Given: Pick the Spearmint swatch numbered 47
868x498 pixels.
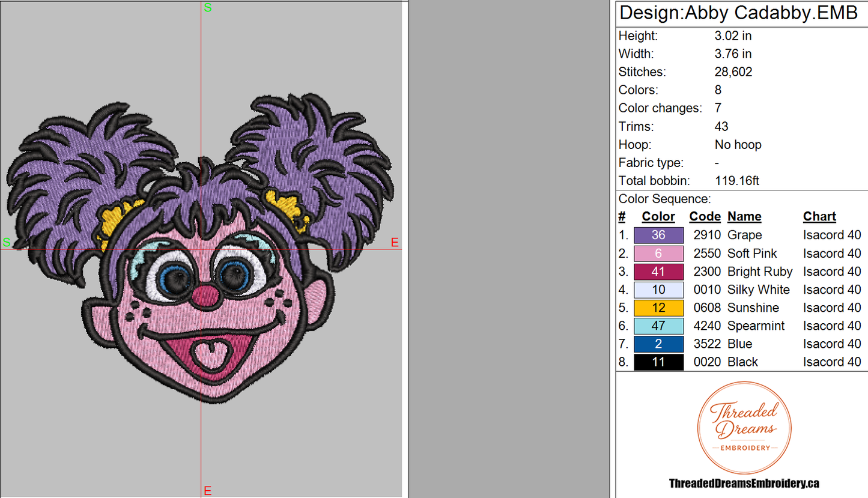Looking at the screenshot, I should click(658, 326).
